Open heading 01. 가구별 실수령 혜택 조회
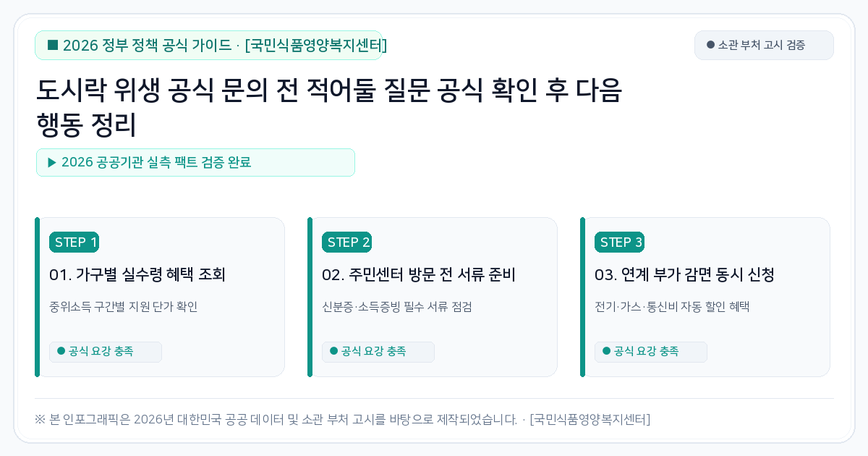This screenshot has height=456, width=868. point(137,275)
